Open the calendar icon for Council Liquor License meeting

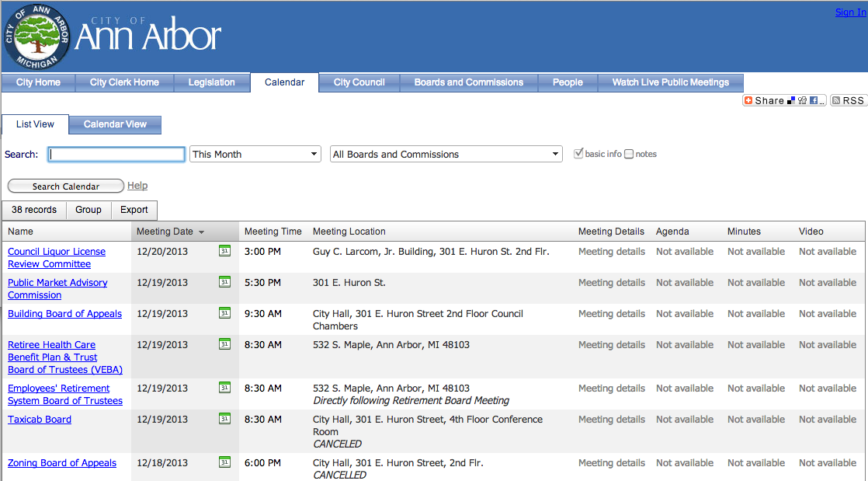click(224, 252)
